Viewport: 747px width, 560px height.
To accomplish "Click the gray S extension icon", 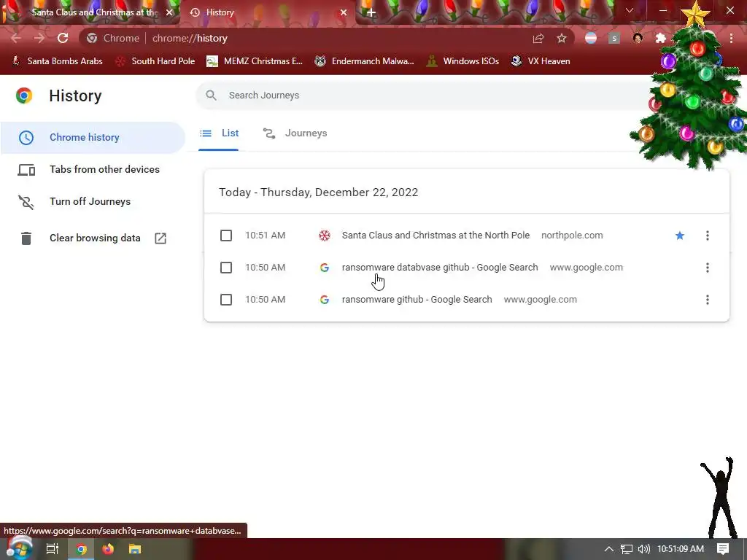I will click(614, 38).
